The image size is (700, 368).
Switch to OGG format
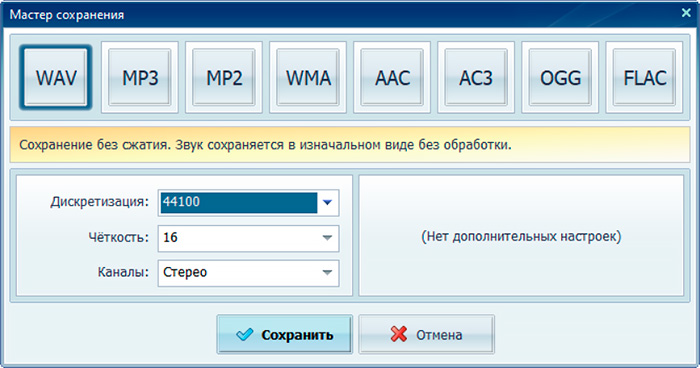click(560, 78)
